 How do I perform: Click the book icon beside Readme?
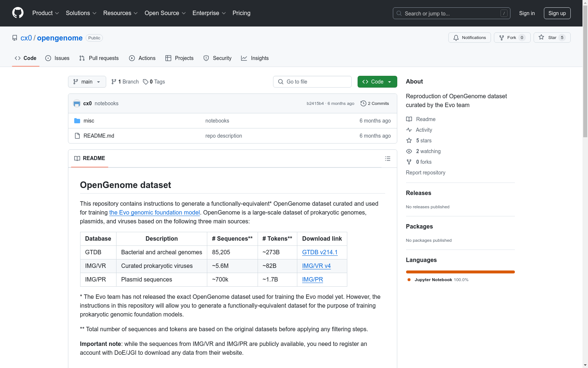[409, 119]
